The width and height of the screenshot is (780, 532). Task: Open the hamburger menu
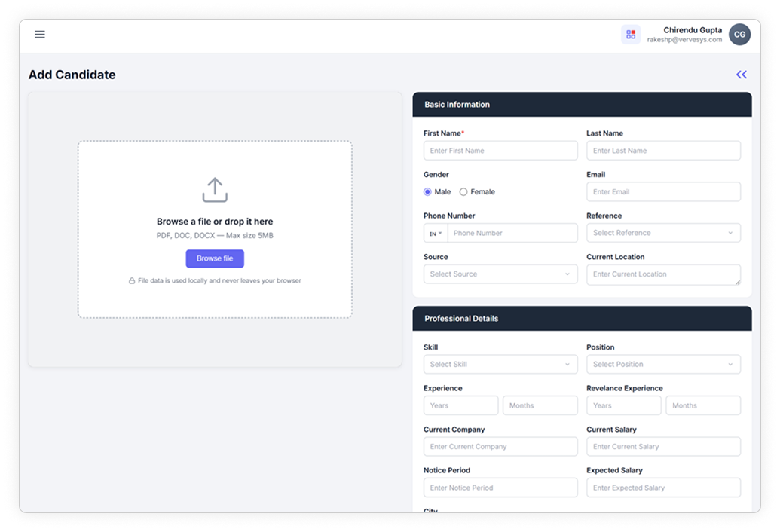click(x=40, y=35)
